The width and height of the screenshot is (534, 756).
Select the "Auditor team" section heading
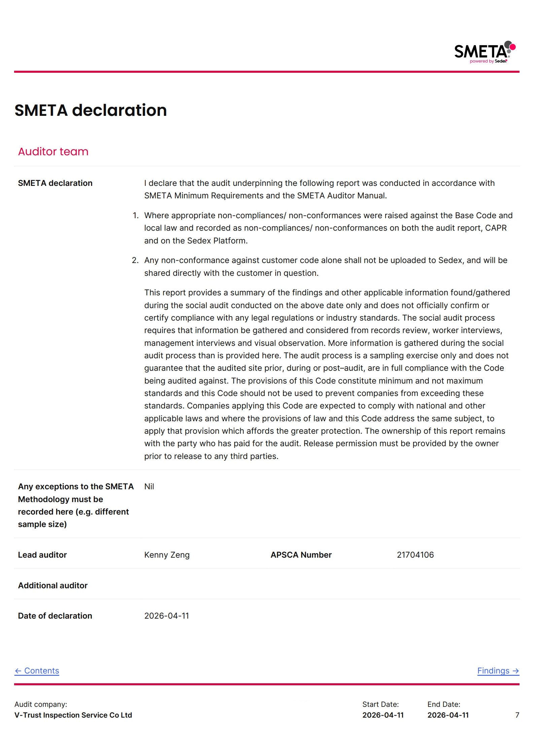tap(53, 152)
